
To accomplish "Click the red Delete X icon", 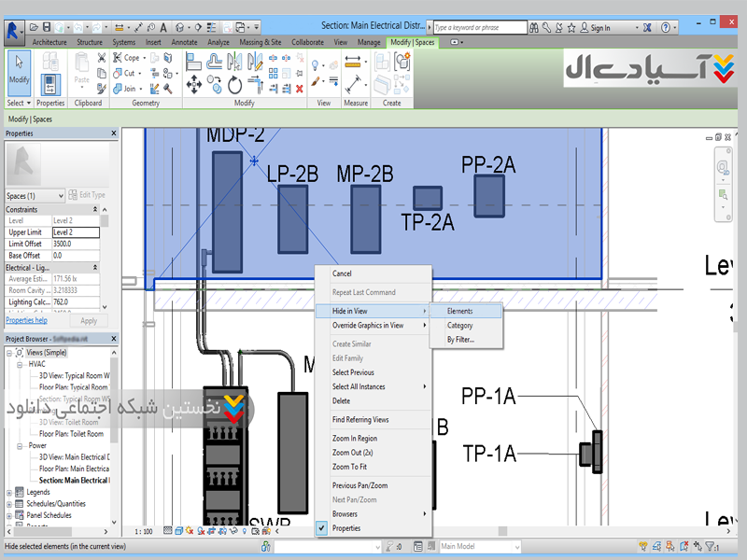I will pos(299,90).
